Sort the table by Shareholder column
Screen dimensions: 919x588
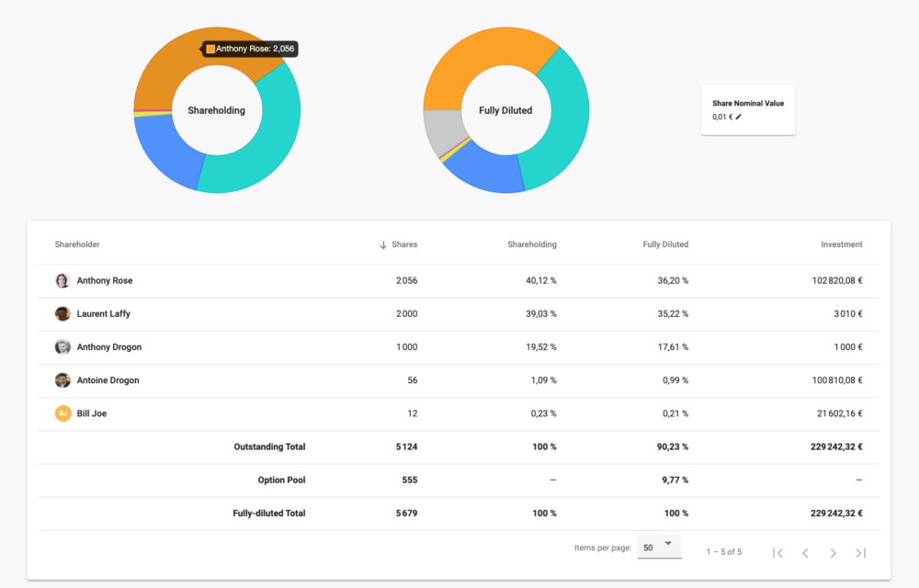tap(76, 244)
